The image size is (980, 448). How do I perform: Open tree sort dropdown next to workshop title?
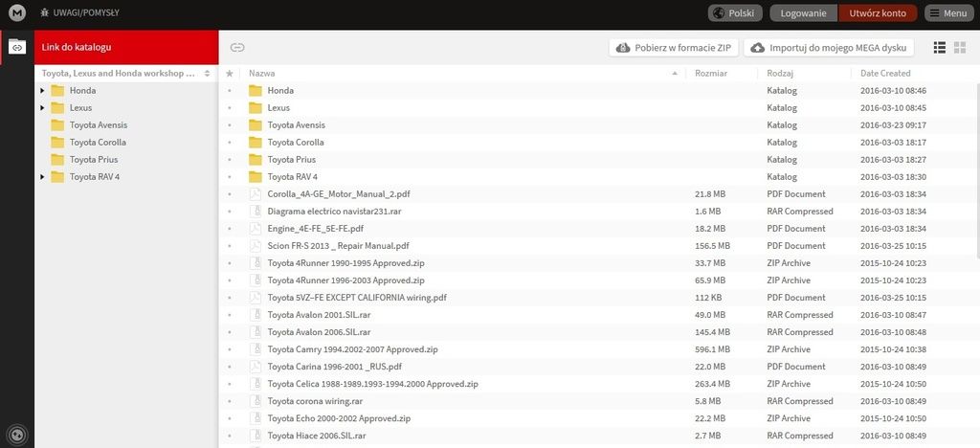207,73
